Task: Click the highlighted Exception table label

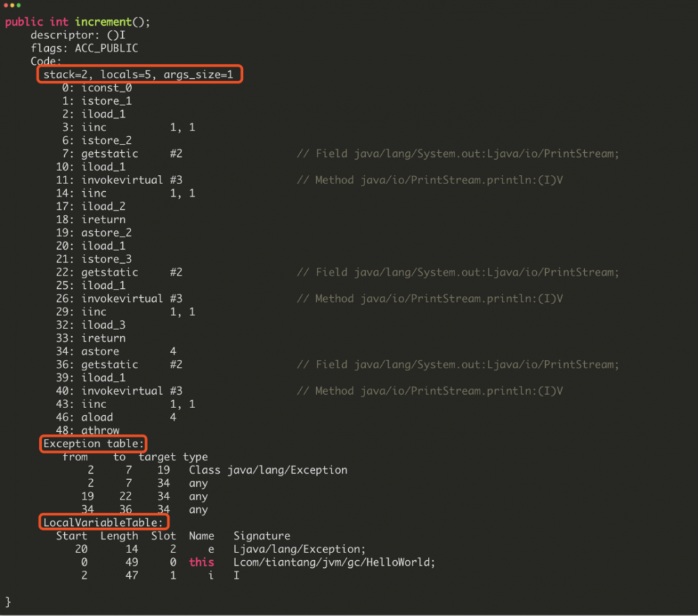Action: [x=93, y=444]
